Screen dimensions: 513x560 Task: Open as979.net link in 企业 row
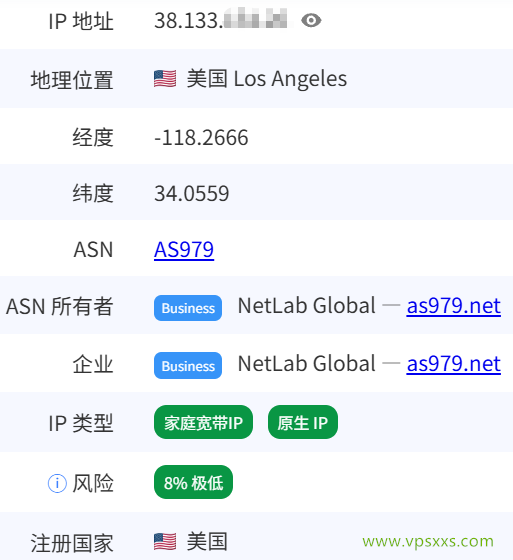454,364
